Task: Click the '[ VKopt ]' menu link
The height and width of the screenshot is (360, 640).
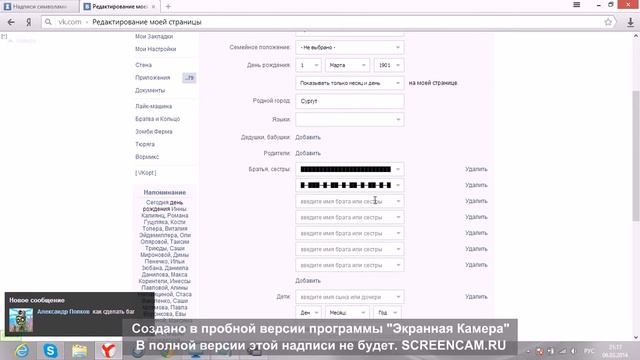Action: [x=145, y=173]
